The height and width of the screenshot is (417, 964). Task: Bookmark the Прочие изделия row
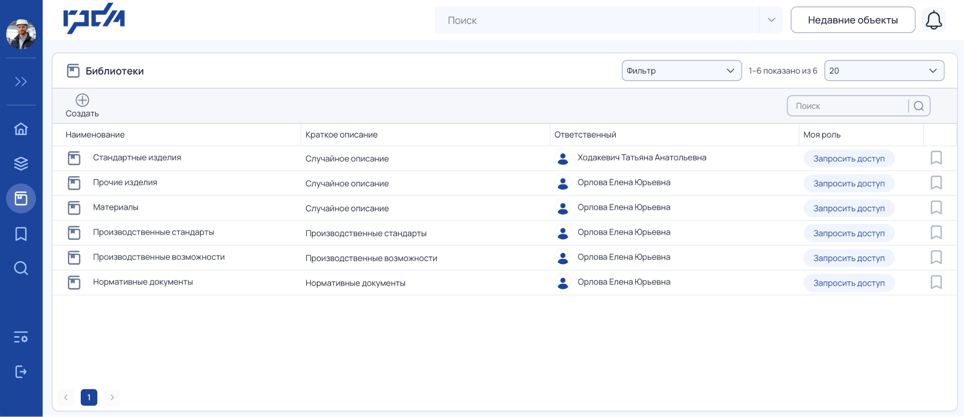click(x=936, y=183)
